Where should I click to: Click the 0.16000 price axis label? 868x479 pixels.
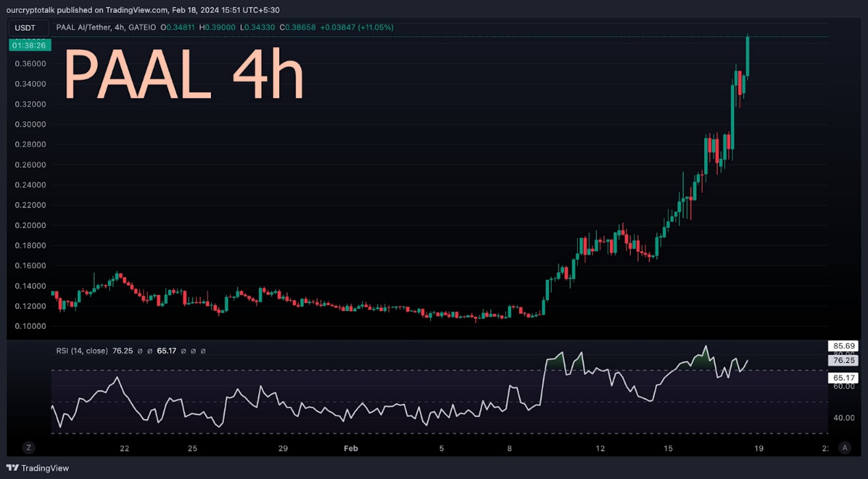30,265
